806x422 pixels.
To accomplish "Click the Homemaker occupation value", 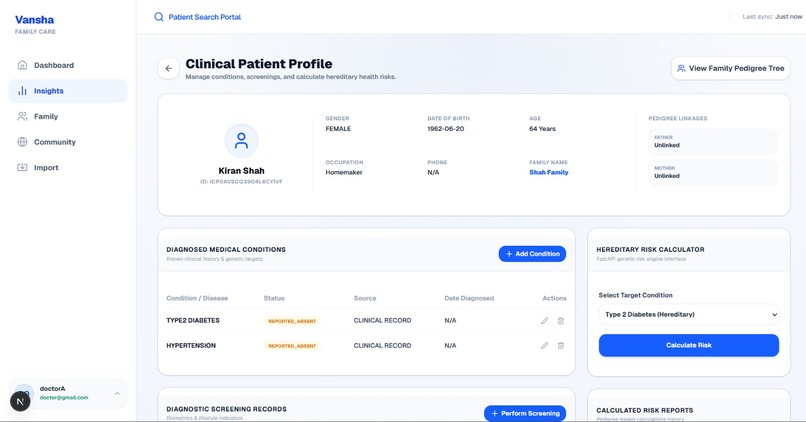I will (344, 173).
